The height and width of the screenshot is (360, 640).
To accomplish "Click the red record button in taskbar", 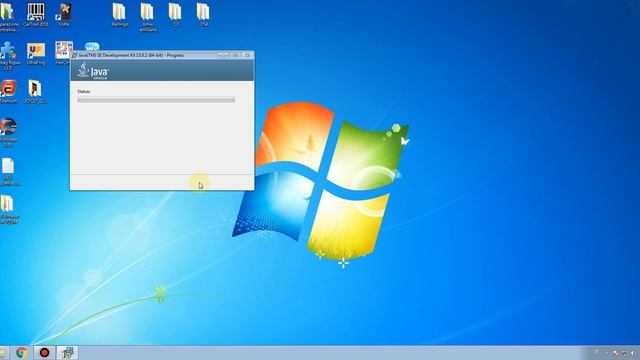I will tap(44, 353).
